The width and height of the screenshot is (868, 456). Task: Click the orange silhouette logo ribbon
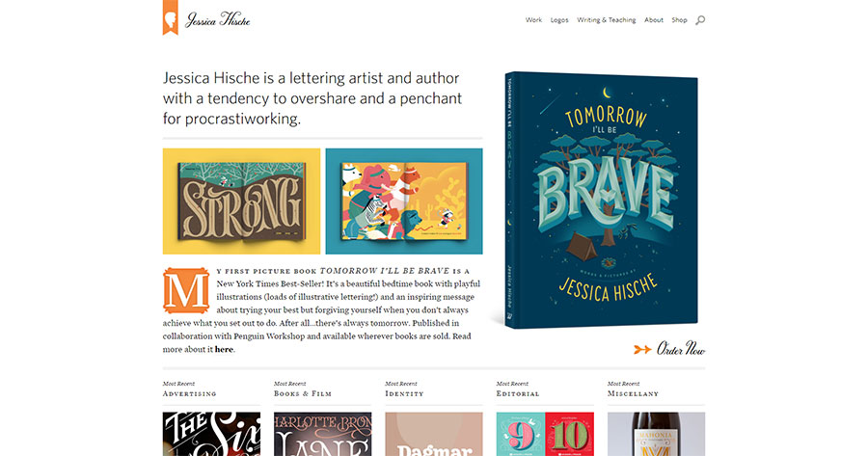(x=170, y=17)
